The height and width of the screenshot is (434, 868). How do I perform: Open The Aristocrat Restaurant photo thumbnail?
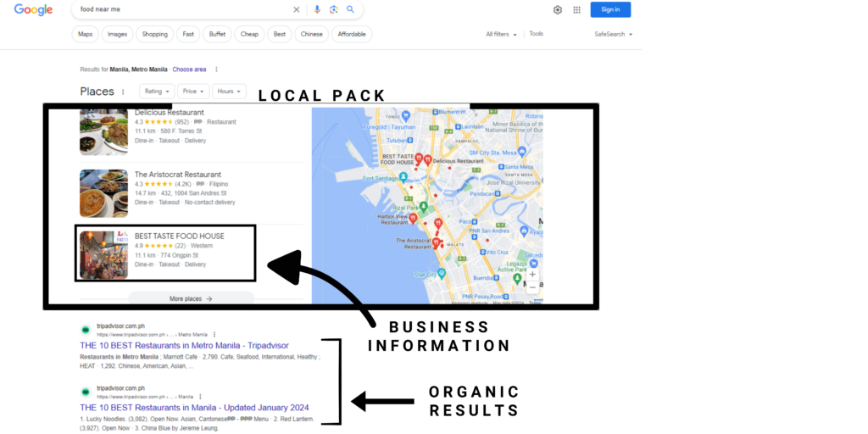pyautogui.click(x=103, y=193)
